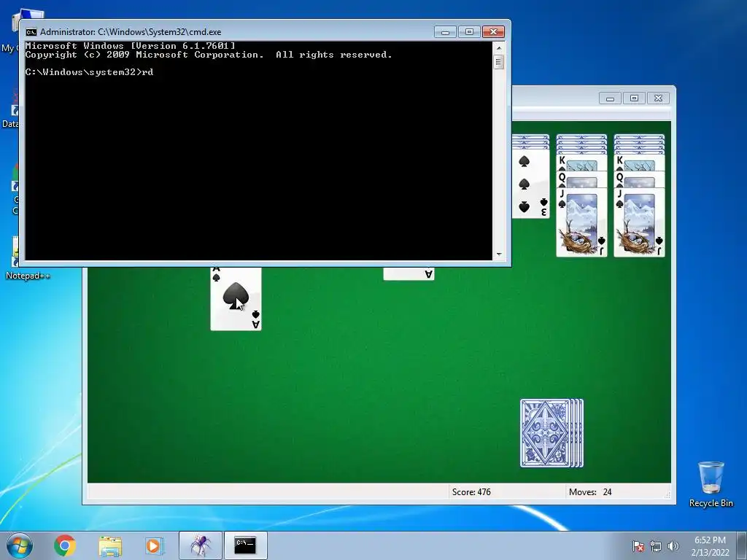Open Windows Explorer from the taskbar
This screenshot has height=560, width=747.
[x=110, y=545]
